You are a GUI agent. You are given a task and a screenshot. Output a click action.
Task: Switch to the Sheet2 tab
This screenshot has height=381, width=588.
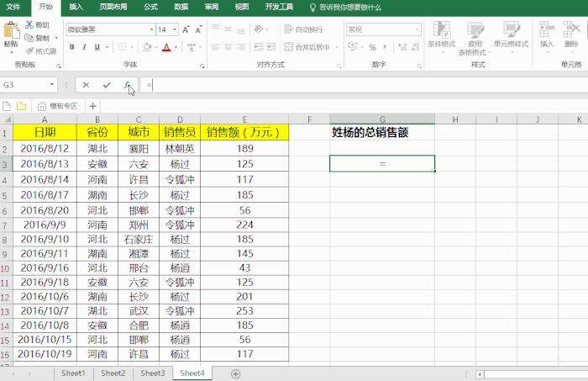pyautogui.click(x=113, y=373)
